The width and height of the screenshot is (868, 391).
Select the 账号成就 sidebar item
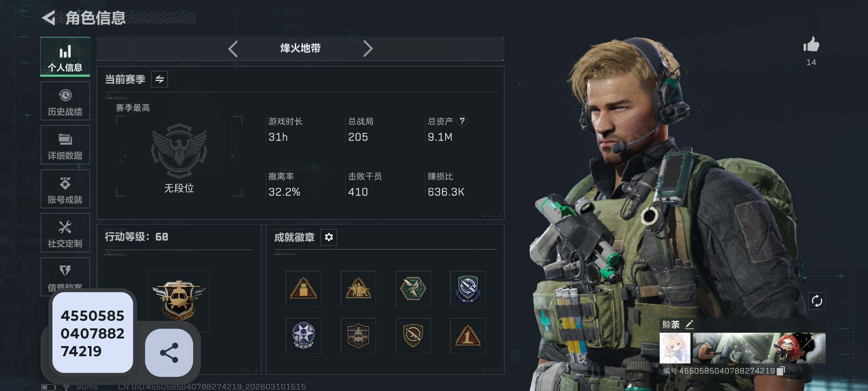65,189
